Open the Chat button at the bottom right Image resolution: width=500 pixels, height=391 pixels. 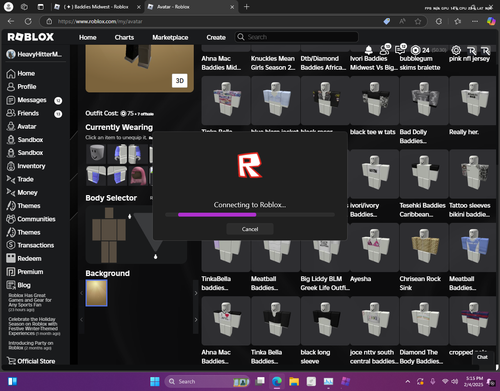[482, 357]
